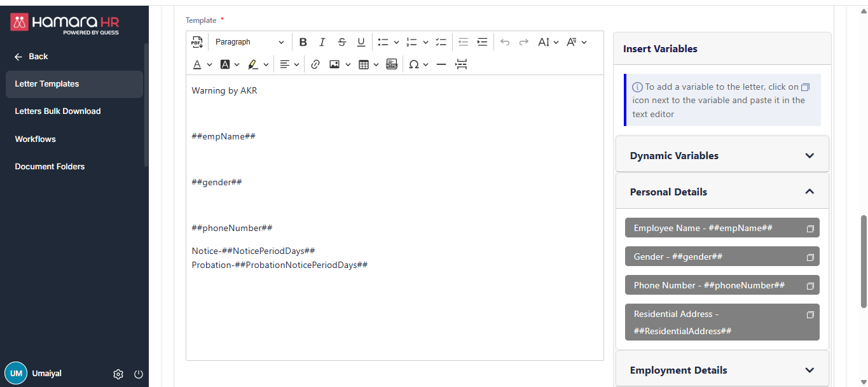Image resolution: width=868 pixels, height=387 pixels.
Task: Open the Paragraph heading dropdown
Action: tap(249, 42)
